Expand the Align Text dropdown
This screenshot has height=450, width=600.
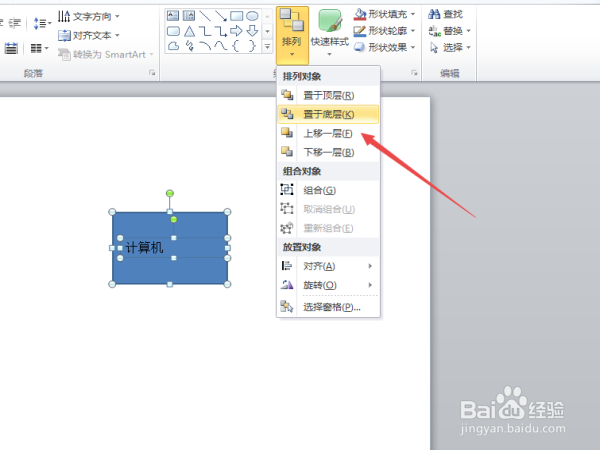pos(117,35)
